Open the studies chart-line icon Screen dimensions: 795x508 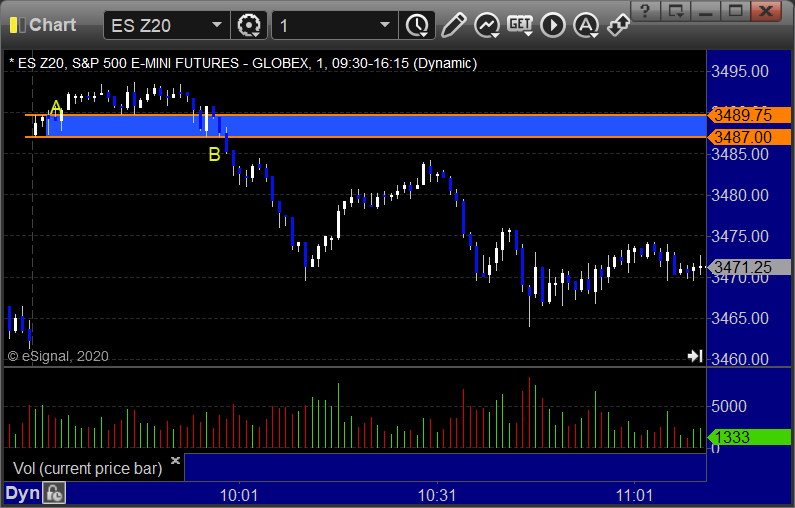click(x=486, y=25)
